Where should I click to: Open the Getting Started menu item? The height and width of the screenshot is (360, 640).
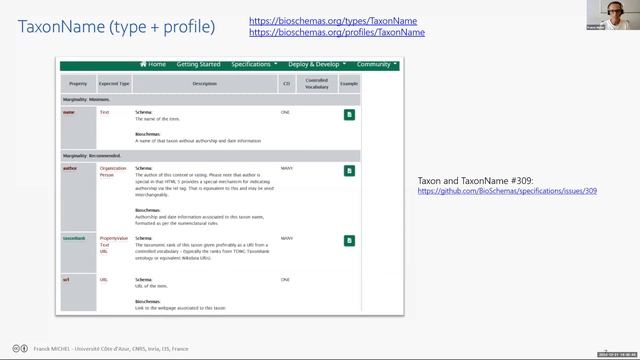pos(198,64)
